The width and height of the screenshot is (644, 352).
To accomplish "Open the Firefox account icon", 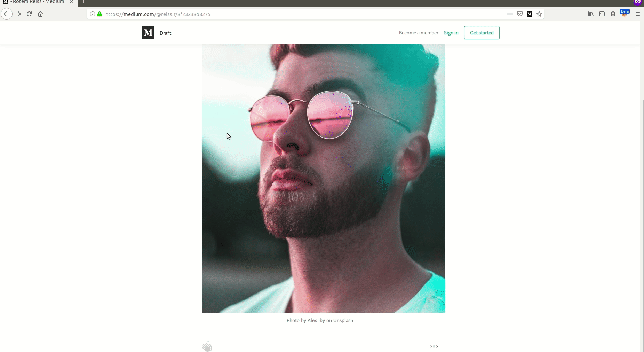I will (x=613, y=14).
